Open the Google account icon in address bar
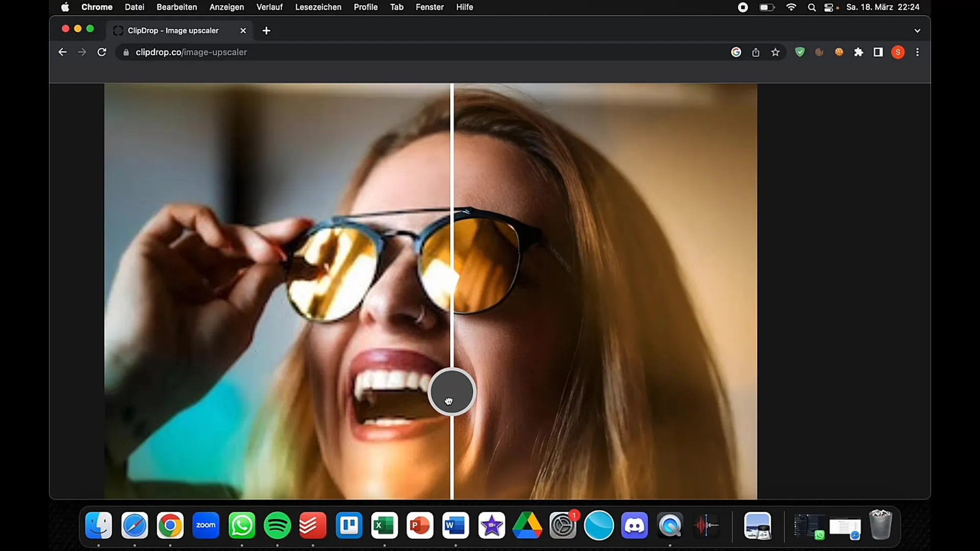This screenshot has height=551, width=980. click(x=736, y=52)
